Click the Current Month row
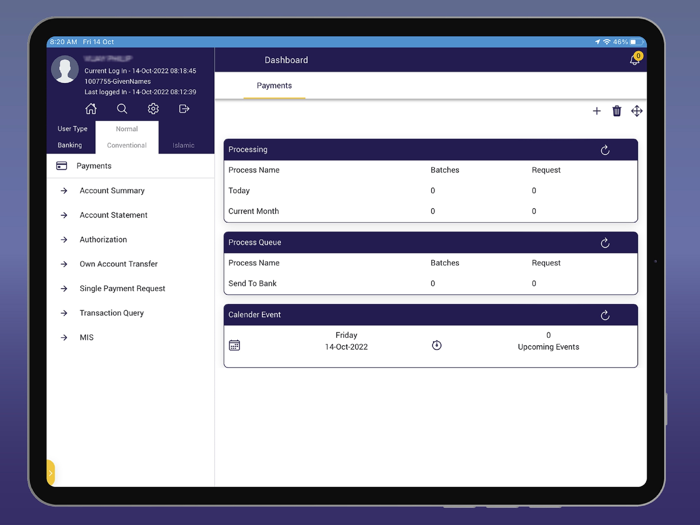700x525 pixels. click(430, 211)
